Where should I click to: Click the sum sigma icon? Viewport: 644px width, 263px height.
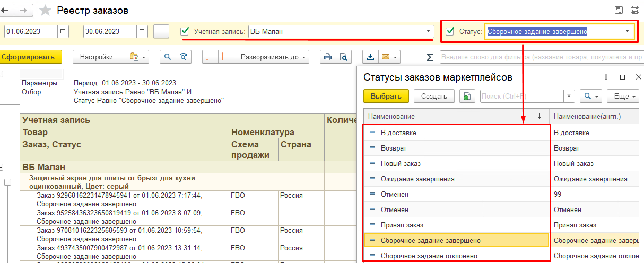pyautogui.click(x=429, y=57)
